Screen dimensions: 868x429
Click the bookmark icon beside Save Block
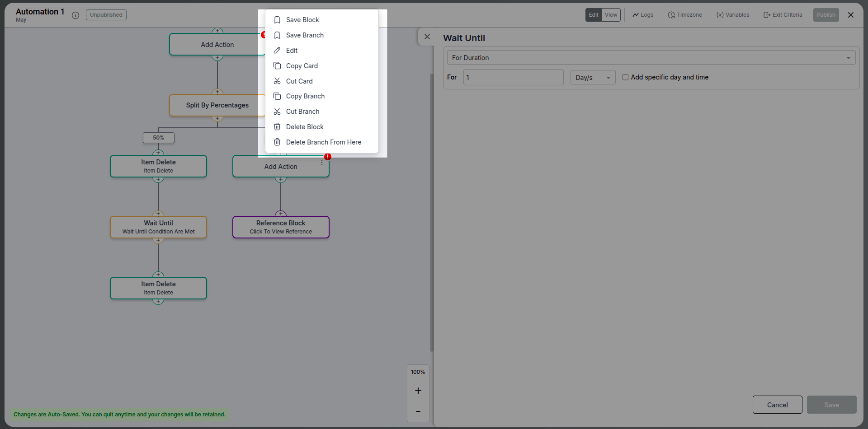point(277,20)
